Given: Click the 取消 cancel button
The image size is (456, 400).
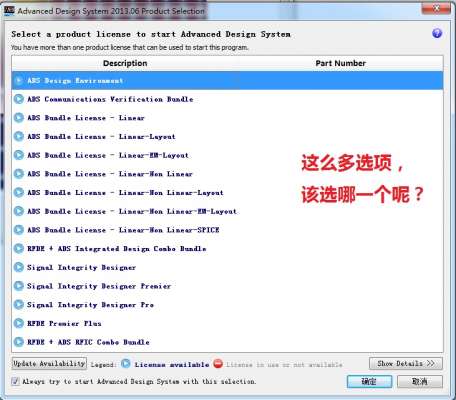Looking at the screenshot, I should pyautogui.click(x=420, y=381).
